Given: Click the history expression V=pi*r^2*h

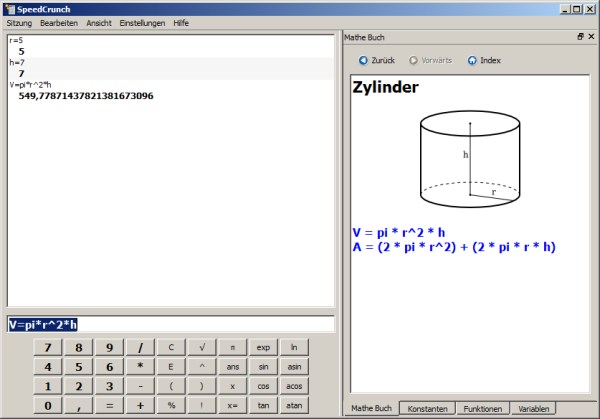Looking at the screenshot, I should [x=30, y=85].
